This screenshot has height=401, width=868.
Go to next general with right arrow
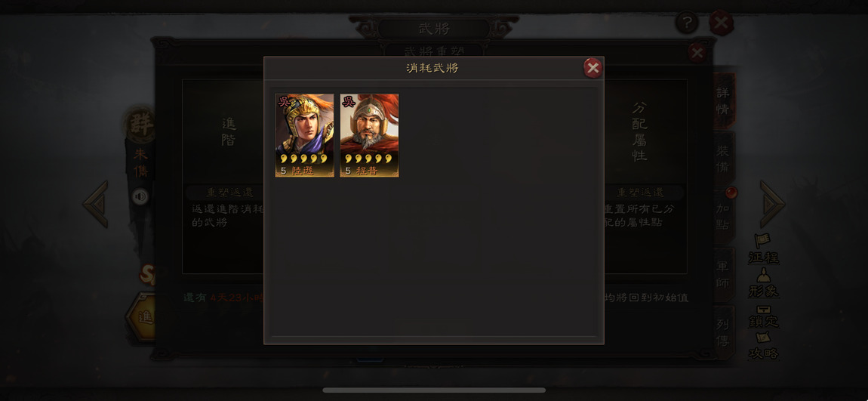(x=772, y=204)
